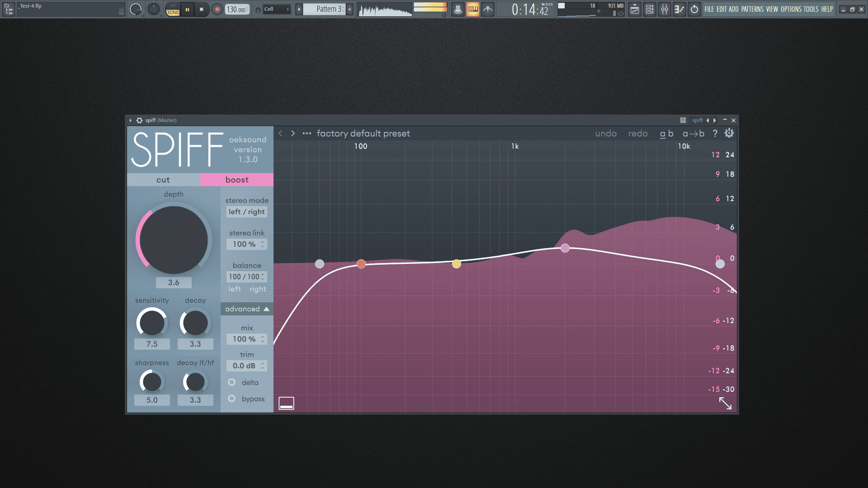Screen dimensions: 868x488
Task: Click the large depth knob
Action: click(x=174, y=240)
